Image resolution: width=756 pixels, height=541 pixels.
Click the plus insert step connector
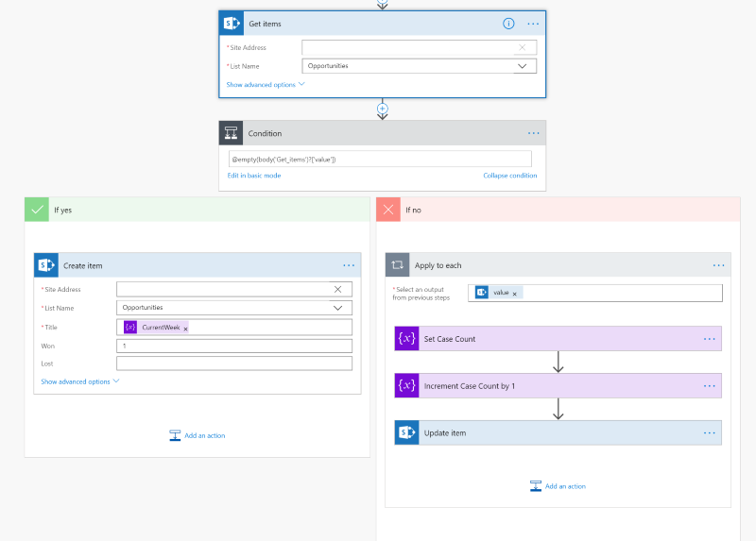[383, 109]
